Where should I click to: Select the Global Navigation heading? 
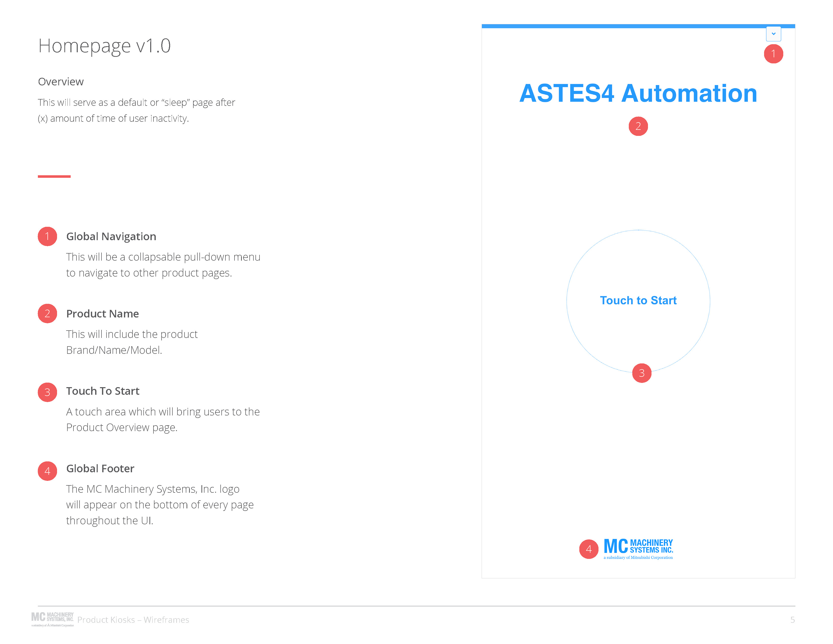111,237
